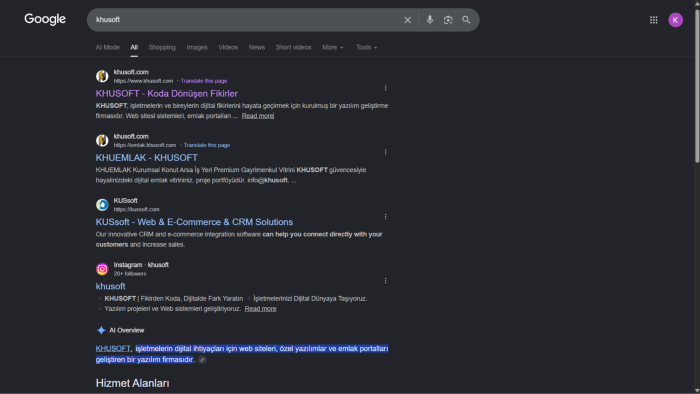Switch to AI Mode tab
This screenshot has height=394, width=700.
(108, 47)
